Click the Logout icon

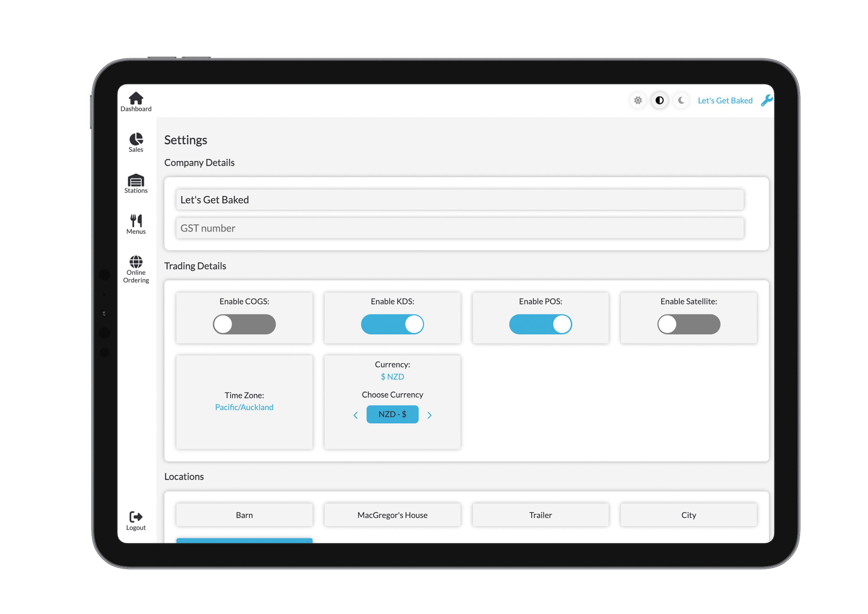136,517
